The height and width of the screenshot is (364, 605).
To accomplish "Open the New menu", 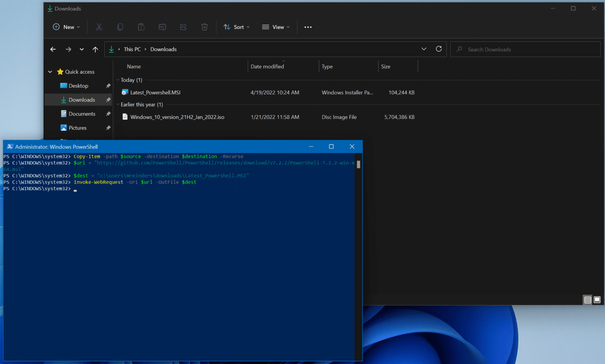I will (x=66, y=27).
